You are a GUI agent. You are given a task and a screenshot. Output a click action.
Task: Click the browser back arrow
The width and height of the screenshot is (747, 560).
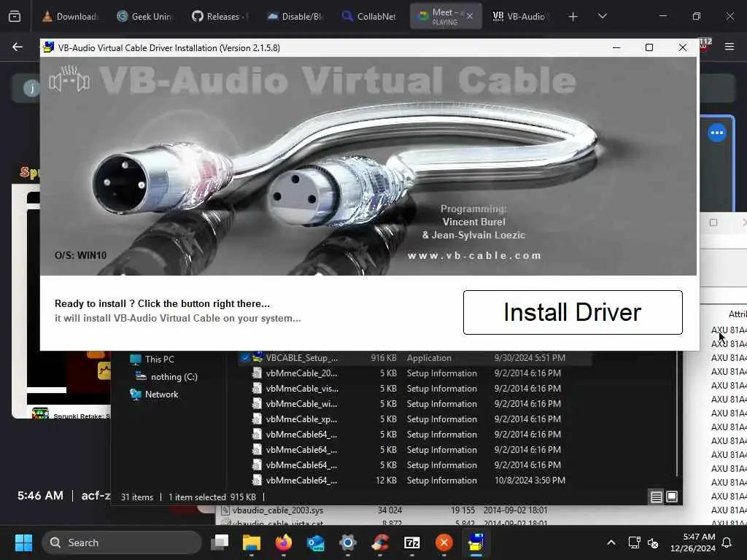point(18,47)
